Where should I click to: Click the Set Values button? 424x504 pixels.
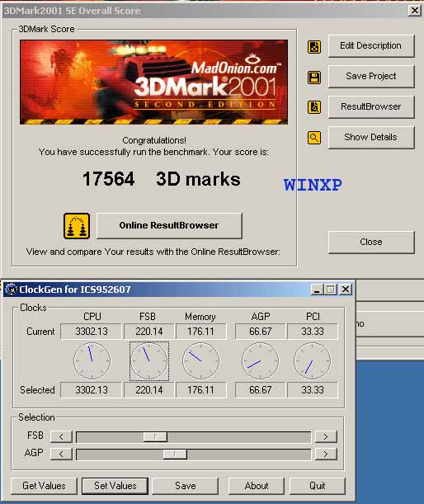[115, 486]
